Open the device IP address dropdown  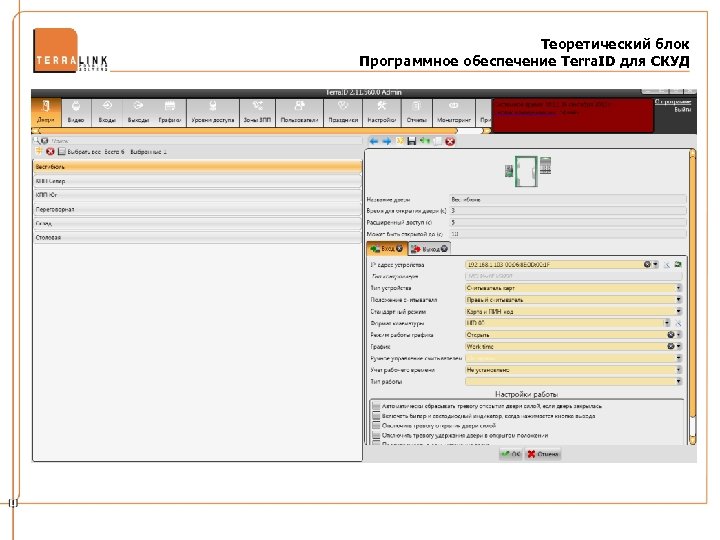pos(655,264)
